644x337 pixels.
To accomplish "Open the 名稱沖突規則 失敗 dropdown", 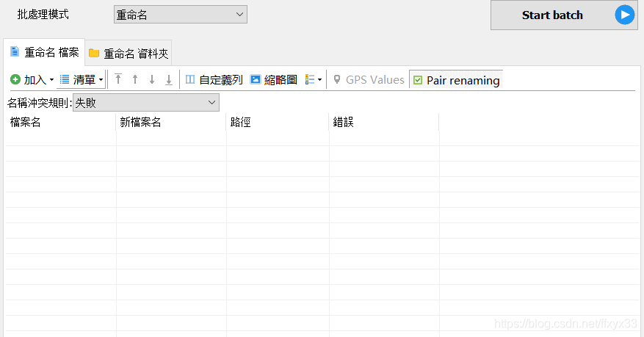I will coord(146,102).
